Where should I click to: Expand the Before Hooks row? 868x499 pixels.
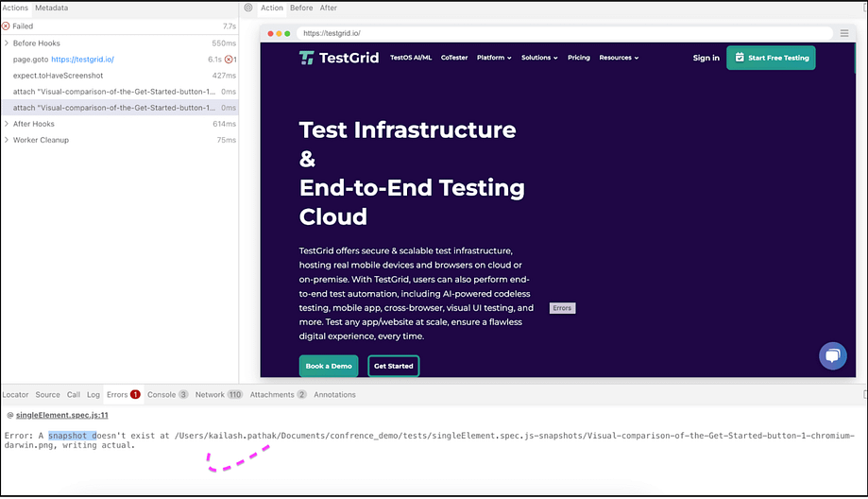click(7, 43)
